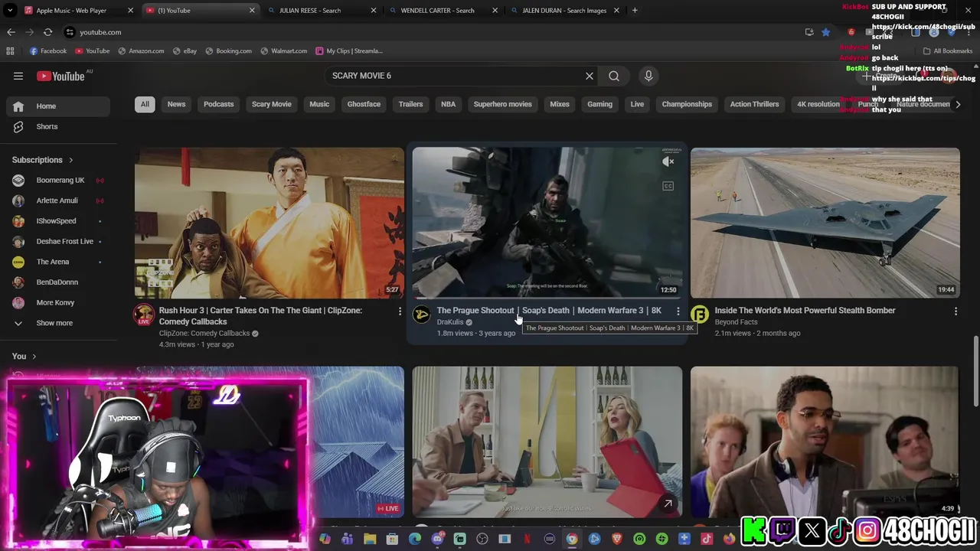The height and width of the screenshot is (551, 980).
Task: Open Shorts in the YouTube sidebar
Action: [60, 126]
